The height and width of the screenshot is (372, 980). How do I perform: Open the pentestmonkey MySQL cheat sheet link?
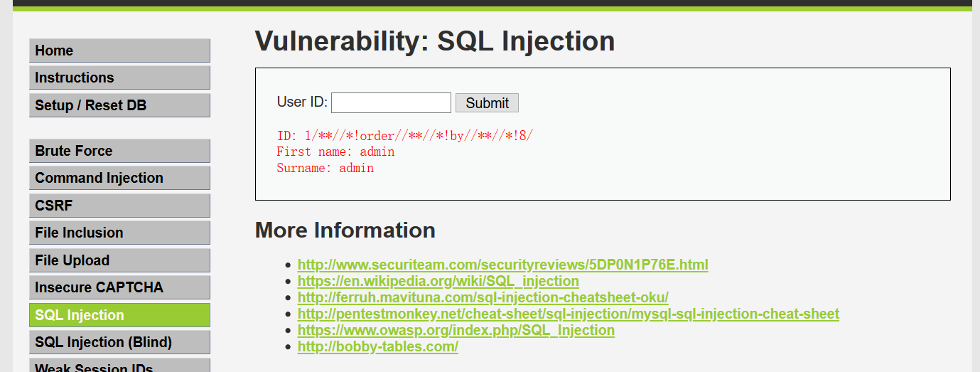[x=568, y=314]
